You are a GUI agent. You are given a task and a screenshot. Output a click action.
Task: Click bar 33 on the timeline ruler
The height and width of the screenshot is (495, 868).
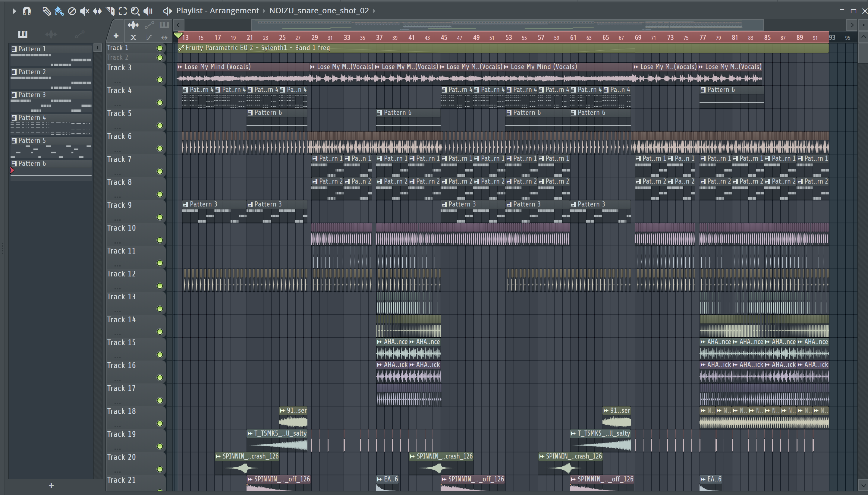(347, 37)
